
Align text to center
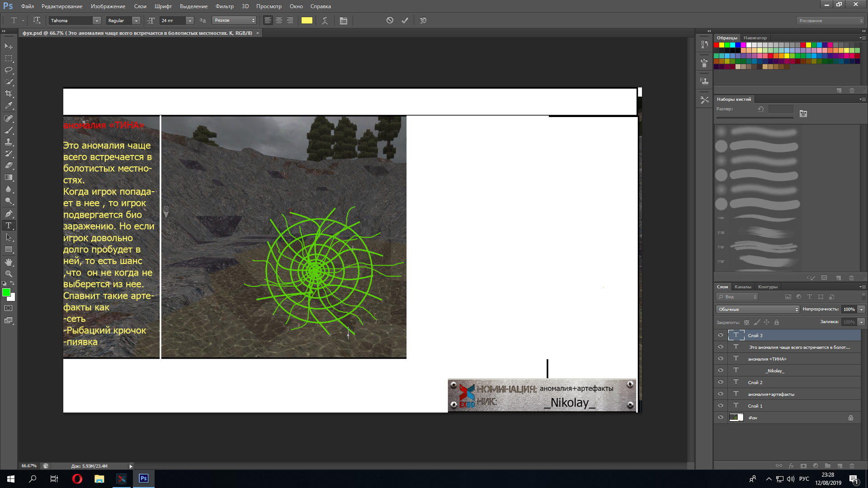[x=279, y=20]
